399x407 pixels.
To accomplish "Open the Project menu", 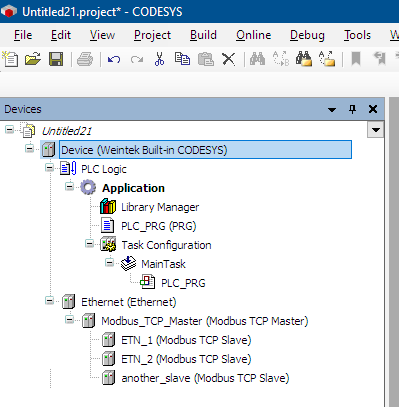I will 152,35.
